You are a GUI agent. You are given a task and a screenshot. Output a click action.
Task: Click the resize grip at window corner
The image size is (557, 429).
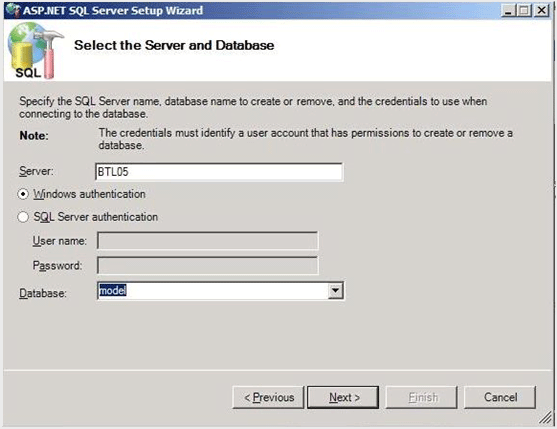pos(545,418)
